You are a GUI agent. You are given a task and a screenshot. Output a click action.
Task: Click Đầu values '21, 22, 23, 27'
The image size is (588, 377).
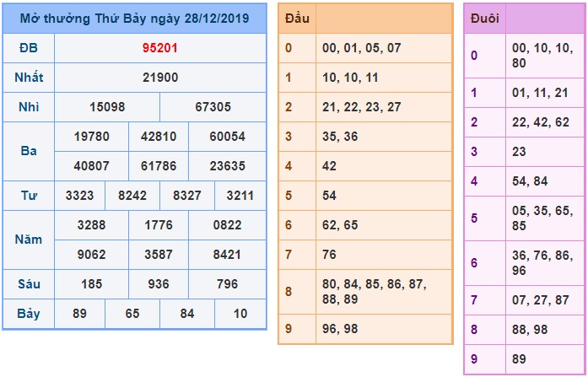coord(362,107)
